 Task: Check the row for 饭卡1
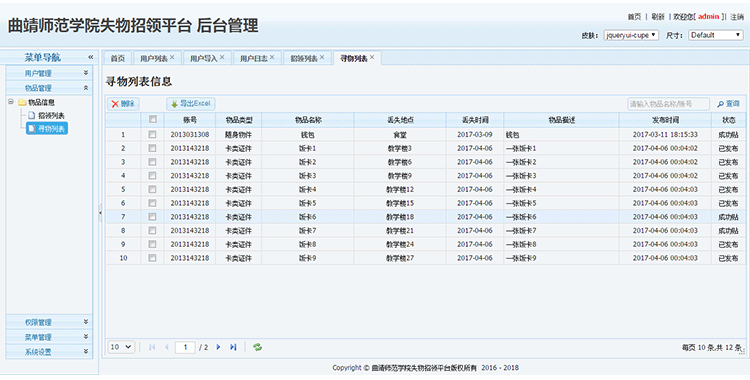point(153,148)
